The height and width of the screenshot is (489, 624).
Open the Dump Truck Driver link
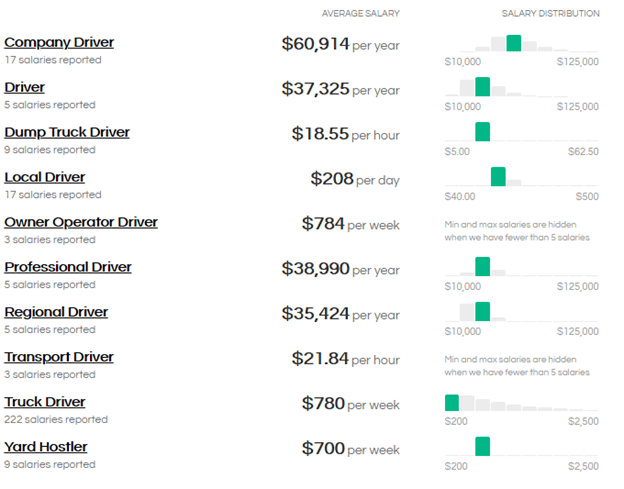(x=67, y=133)
